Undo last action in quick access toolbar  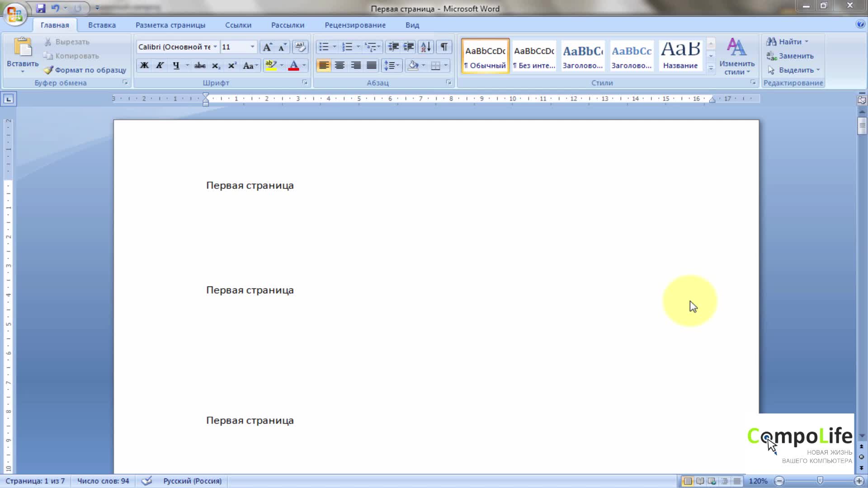click(55, 8)
